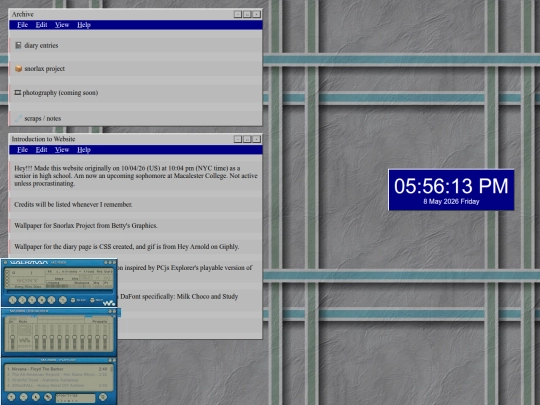Click the Walkman player's previous track button
Screen dimensions: 540x405
coord(12,300)
